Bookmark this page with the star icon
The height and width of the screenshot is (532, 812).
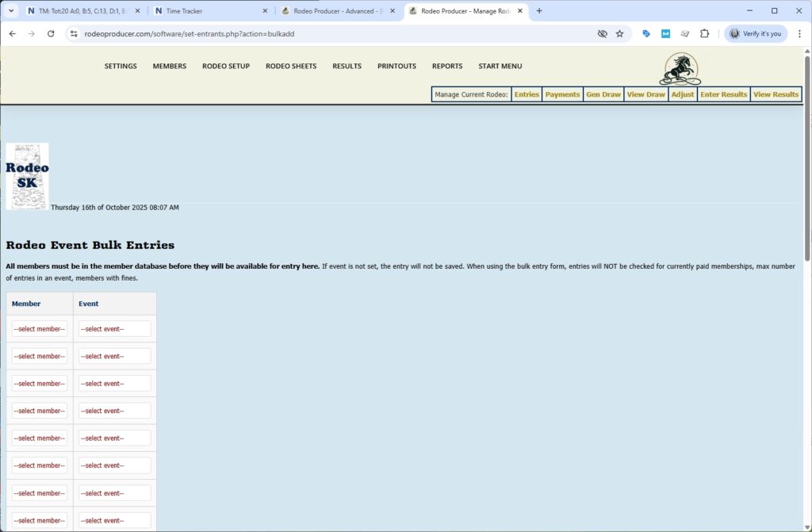coord(620,34)
